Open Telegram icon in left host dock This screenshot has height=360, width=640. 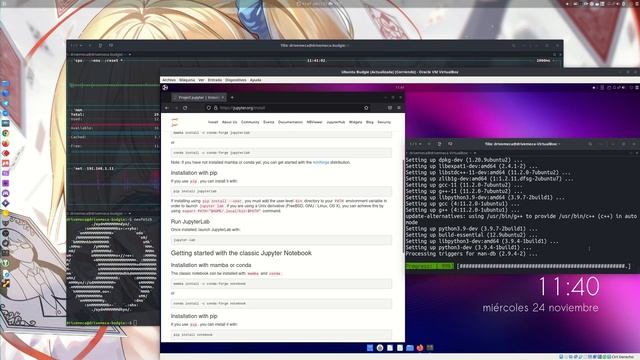(5, 103)
